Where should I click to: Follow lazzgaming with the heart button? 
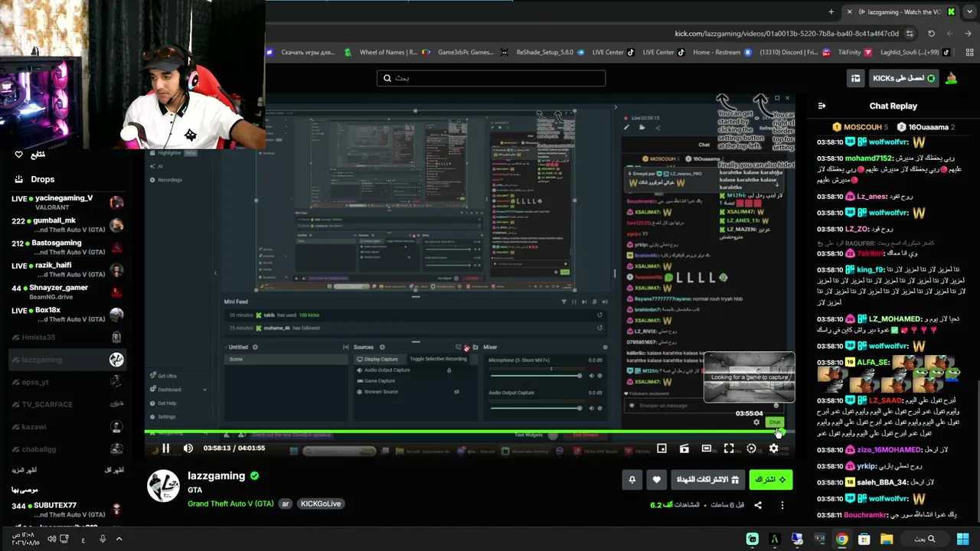pyautogui.click(x=656, y=480)
